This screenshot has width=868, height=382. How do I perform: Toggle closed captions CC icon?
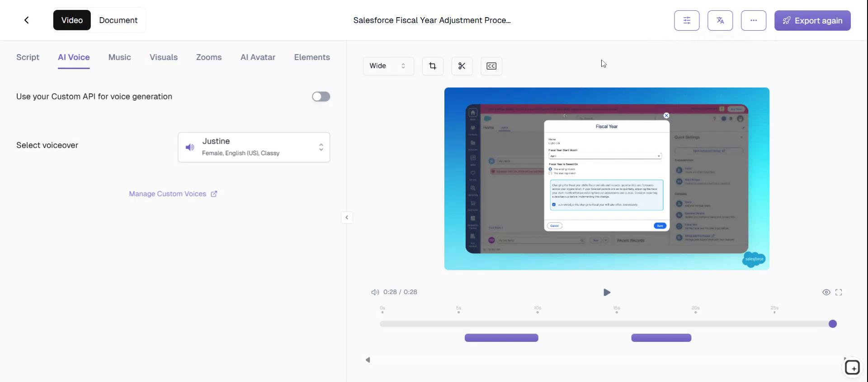tap(491, 66)
